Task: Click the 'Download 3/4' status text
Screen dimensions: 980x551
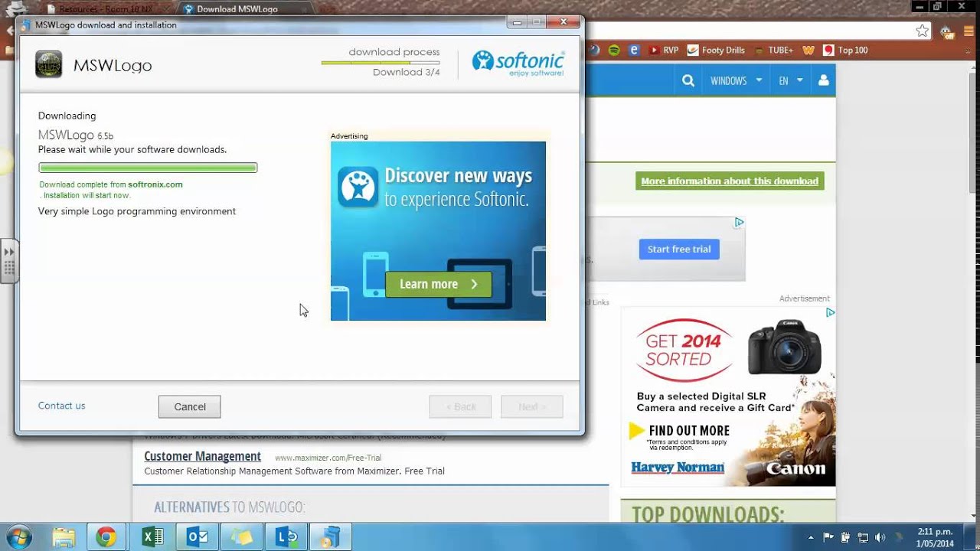Action: click(x=406, y=72)
